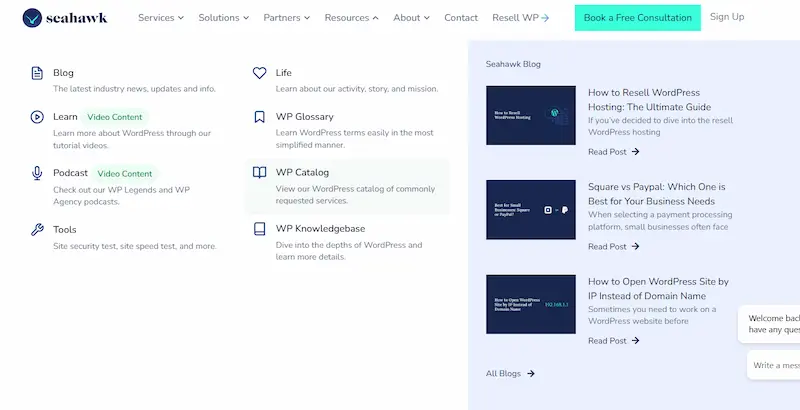Click the All Blogs link
This screenshot has height=410, width=800.
pos(503,373)
